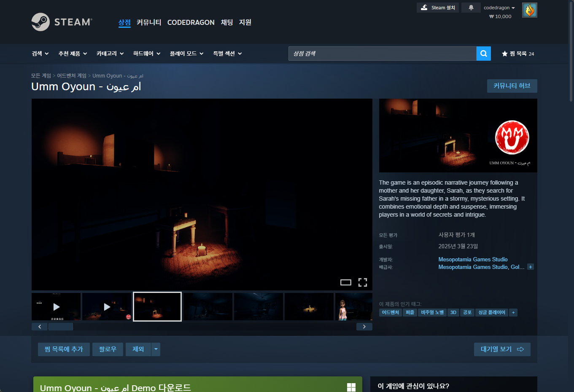Select the 싱글 플레이어 tag
Viewport: 574px width, 392px height.
492,312
